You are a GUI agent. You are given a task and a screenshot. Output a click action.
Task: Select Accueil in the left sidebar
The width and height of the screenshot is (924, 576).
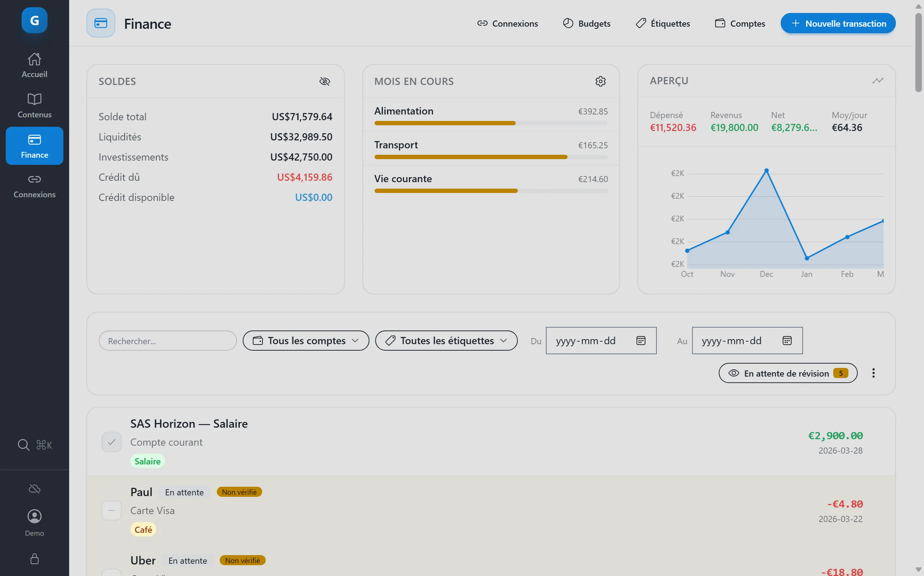(x=34, y=65)
